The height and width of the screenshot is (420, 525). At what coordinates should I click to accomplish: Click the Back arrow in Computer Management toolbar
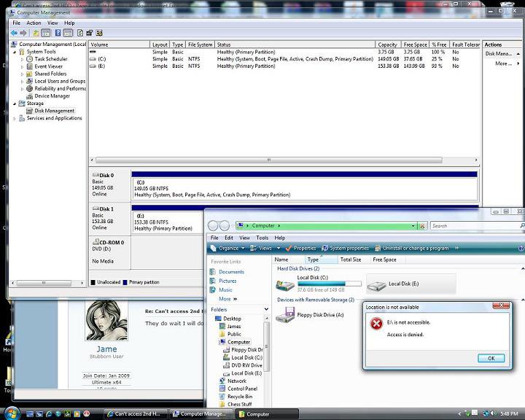pos(14,33)
